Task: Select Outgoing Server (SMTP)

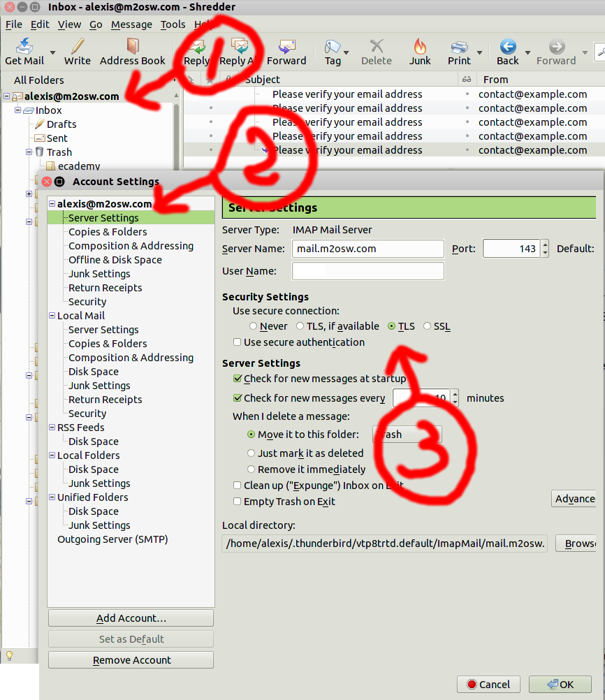Action: pyautogui.click(x=112, y=539)
